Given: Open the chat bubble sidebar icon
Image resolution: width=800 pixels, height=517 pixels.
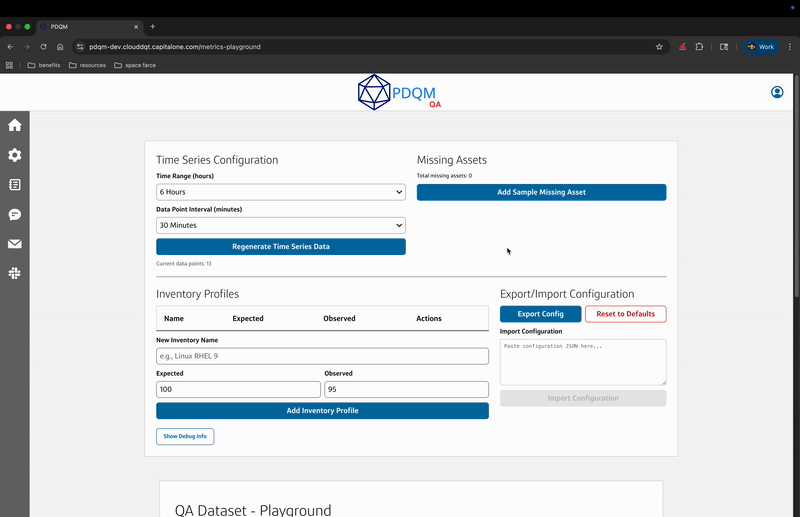Looking at the screenshot, I should click(x=15, y=215).
